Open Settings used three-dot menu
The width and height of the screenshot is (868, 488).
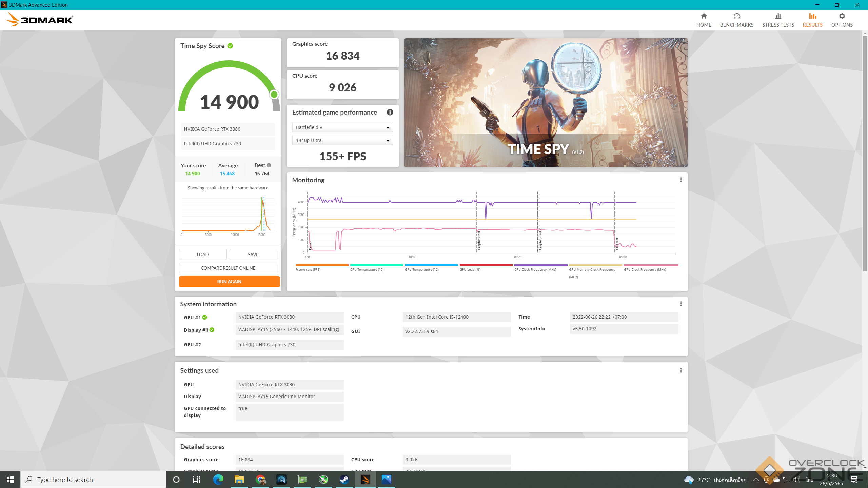coord(681,370)
